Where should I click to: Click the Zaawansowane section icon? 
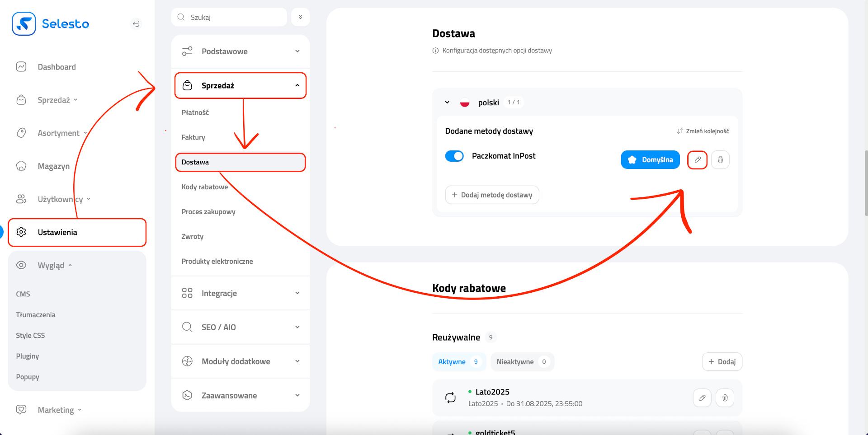(x=187, y=395)
